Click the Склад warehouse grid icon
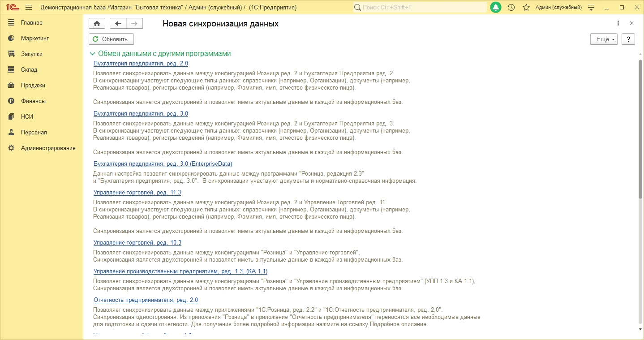This screenshot has width=644, height=340. pos(12,70)
